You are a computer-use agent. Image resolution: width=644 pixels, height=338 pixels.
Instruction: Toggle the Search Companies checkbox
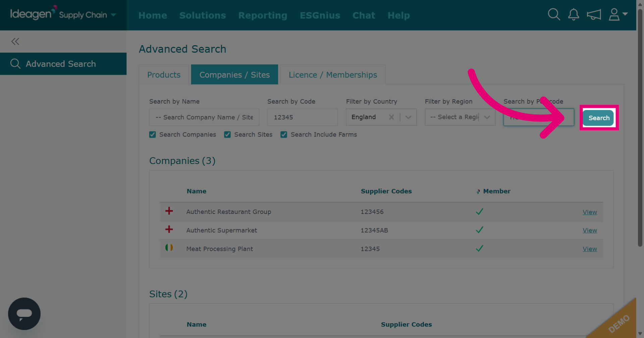(x=153, y=134)
